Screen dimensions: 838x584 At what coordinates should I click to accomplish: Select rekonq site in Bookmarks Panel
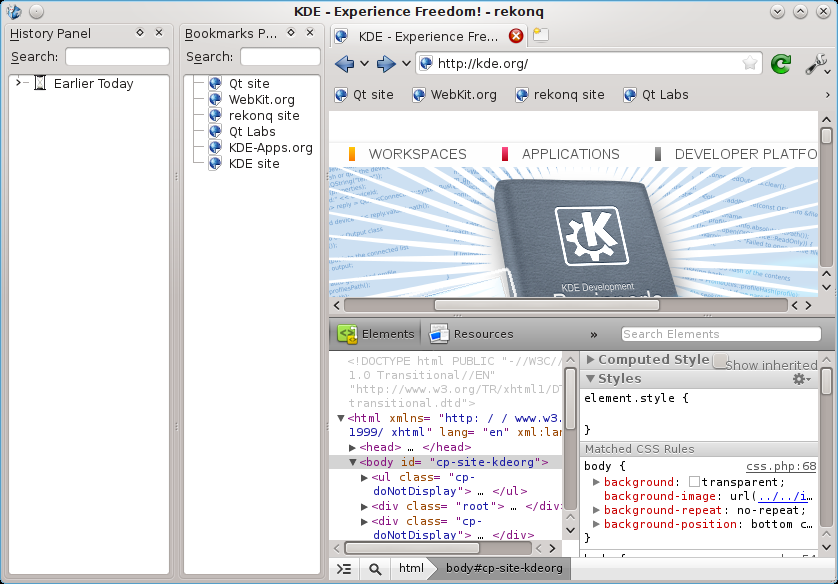264,116
